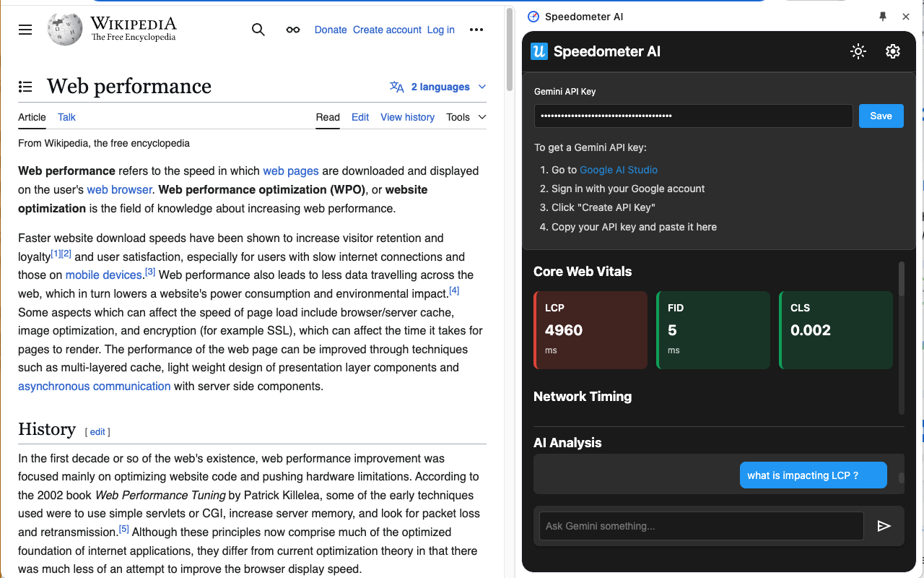This screenshot has width=924, height=578.
Task: Select the Read tab
Action: (x=328, y=117)
